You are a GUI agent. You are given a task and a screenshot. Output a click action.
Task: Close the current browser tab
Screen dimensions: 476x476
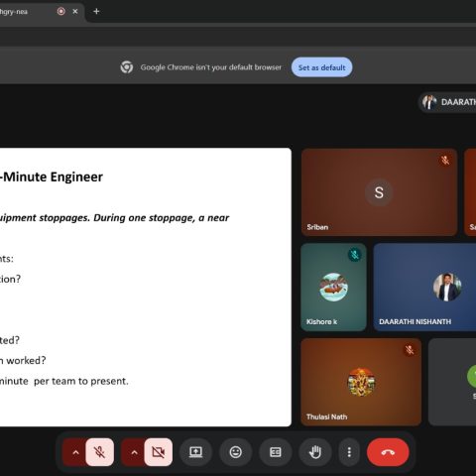click(75, 11)
